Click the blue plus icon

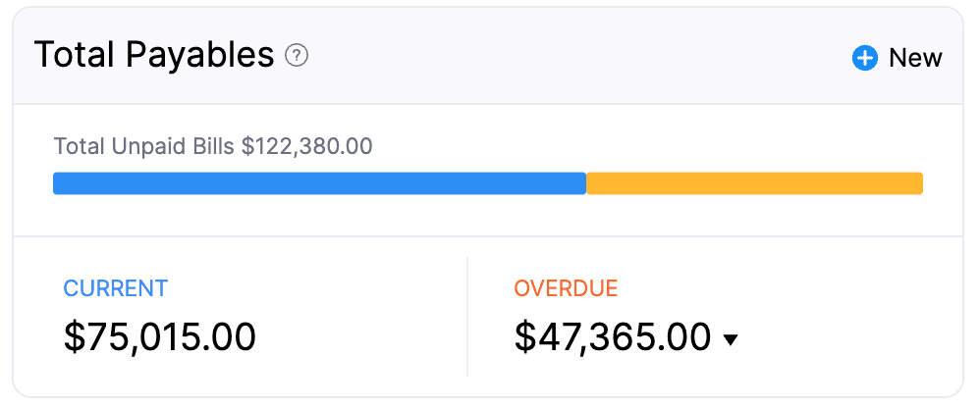(x=864, y=58)
